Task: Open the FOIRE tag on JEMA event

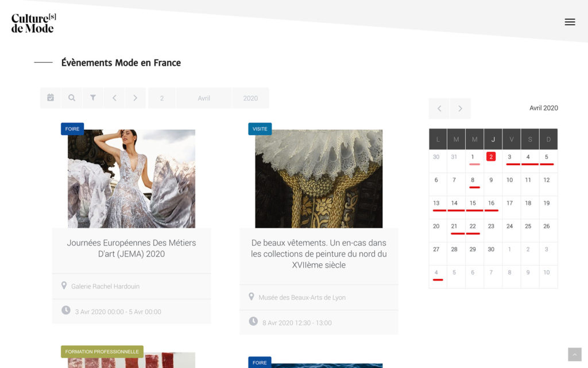Action: [x=72, y=129]
